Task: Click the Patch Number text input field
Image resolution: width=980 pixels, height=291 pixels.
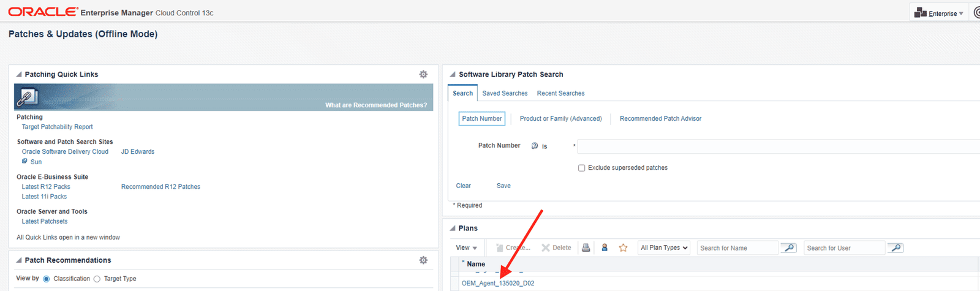Action: point(778,146)
